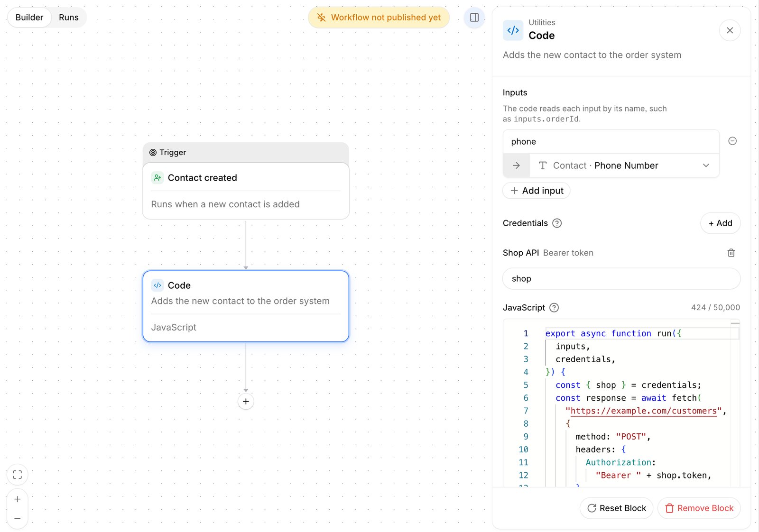Click the Contact created person icon
759x532 pixels.
(157, 178)
